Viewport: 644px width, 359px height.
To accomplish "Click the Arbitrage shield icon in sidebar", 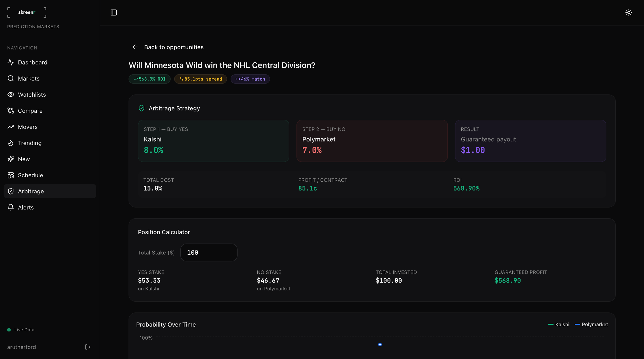I will (11, 191).
